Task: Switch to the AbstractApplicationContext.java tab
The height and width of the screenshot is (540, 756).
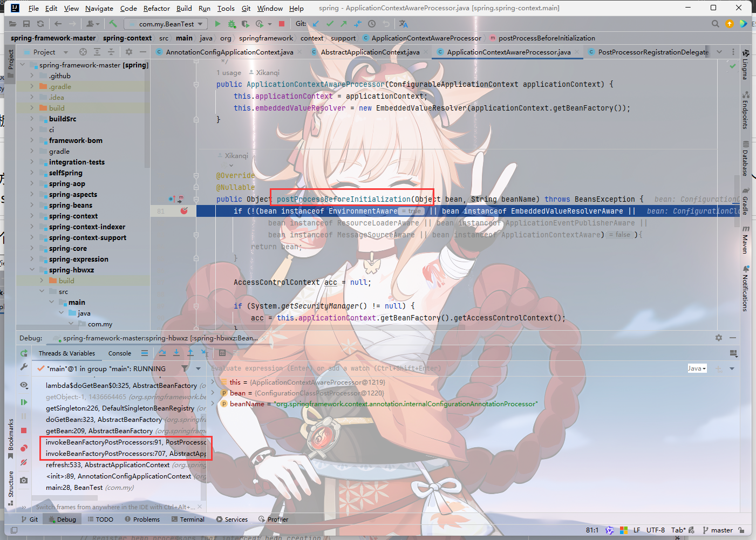Action: (x=370, y=52)
